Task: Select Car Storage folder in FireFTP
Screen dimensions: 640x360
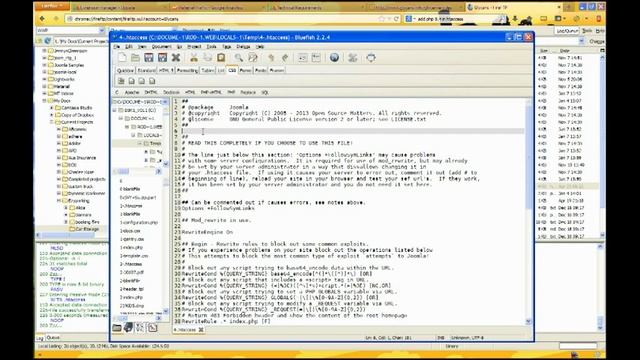Action: pos(87,229)
